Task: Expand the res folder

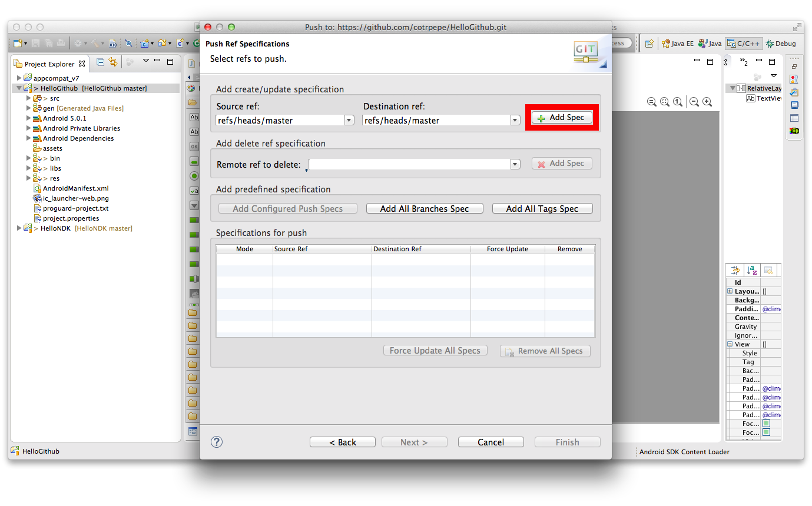Action: (x=28, y=178)
